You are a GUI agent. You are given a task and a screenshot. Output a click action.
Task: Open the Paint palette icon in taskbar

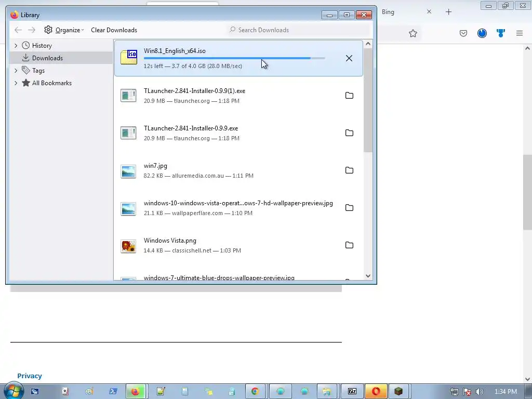tap(89, 392)
